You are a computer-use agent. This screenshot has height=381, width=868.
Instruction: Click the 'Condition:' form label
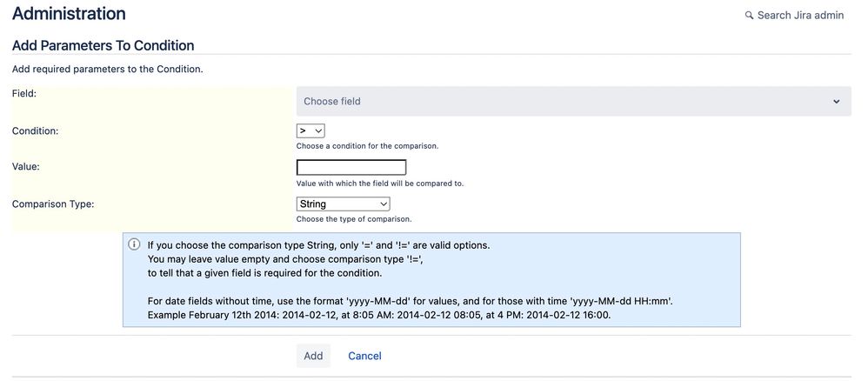coord(36,130)
